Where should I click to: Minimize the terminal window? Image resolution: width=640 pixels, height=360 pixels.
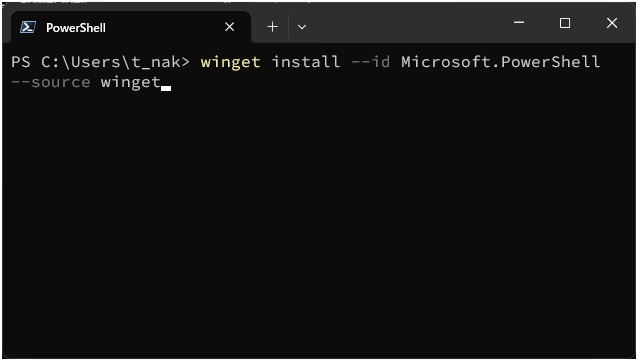tap(519, 22)
